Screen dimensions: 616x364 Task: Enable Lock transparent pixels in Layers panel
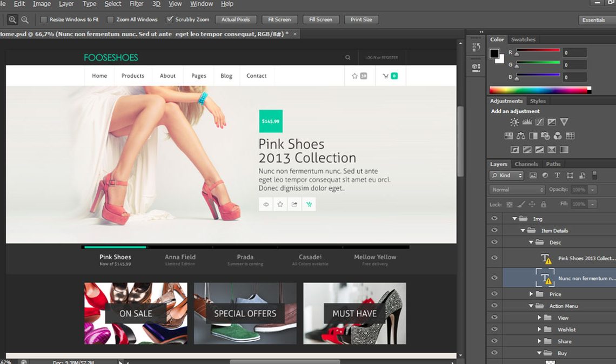click(x=510, y=204)
